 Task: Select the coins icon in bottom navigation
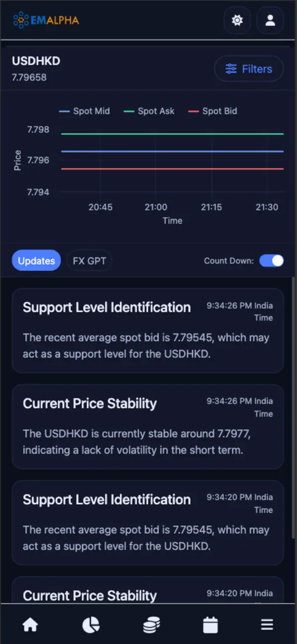click(x=151, y=624)
